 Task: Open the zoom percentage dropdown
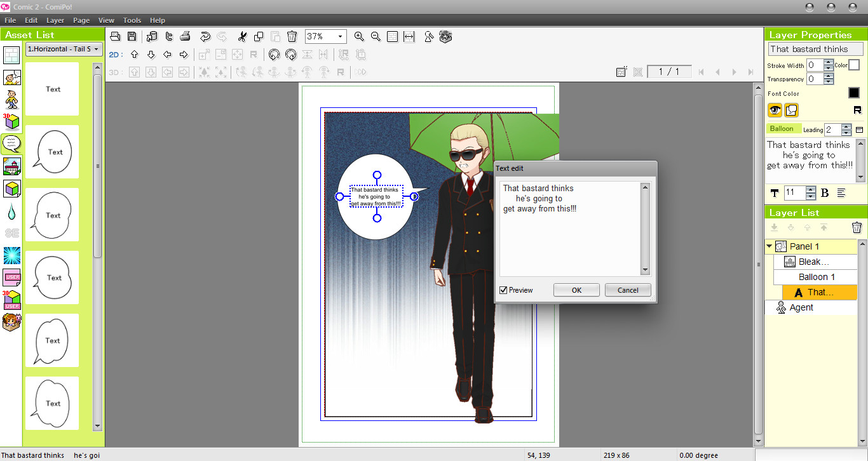tap(339, 36)
